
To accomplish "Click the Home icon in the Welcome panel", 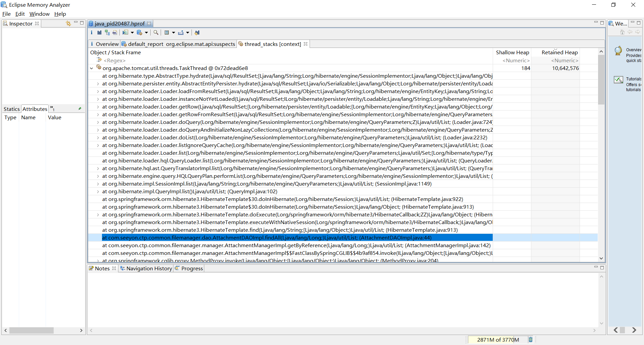I will (622, 32).
